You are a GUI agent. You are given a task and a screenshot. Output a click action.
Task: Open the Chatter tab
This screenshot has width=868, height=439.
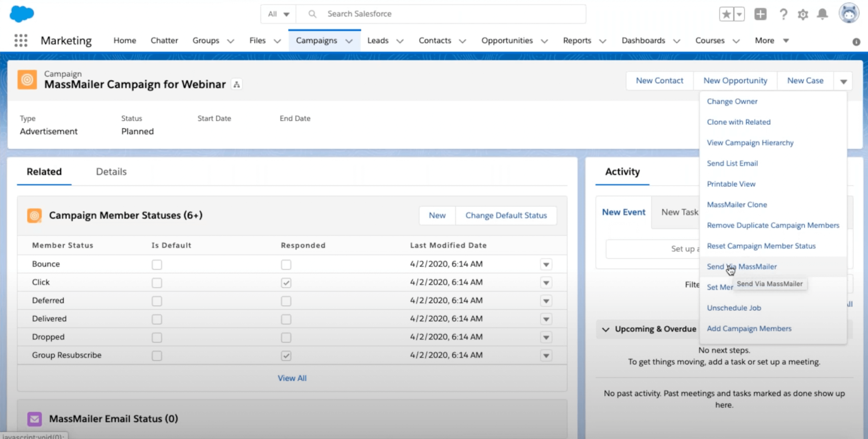click(x=164, y=40)
